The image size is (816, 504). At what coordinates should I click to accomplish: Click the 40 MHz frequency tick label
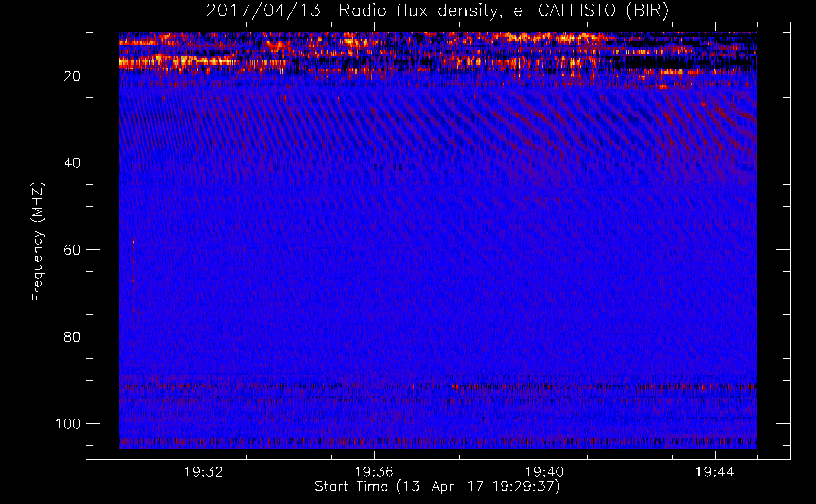click(x=72, y=163)
